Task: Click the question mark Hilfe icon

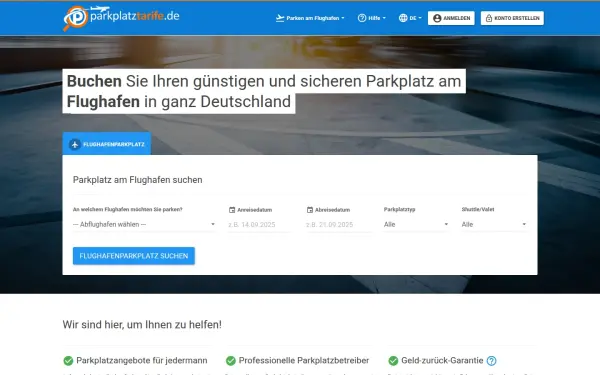Action: point(362,18)
